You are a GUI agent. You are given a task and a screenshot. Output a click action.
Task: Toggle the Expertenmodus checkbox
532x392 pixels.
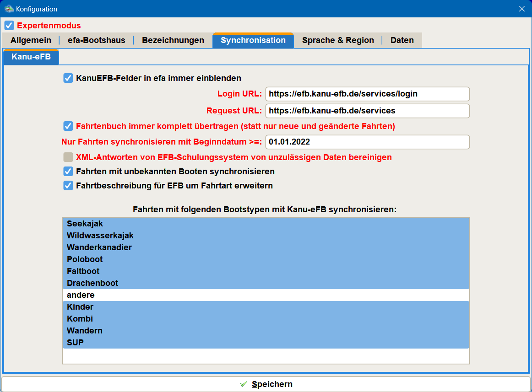(9, 26)
